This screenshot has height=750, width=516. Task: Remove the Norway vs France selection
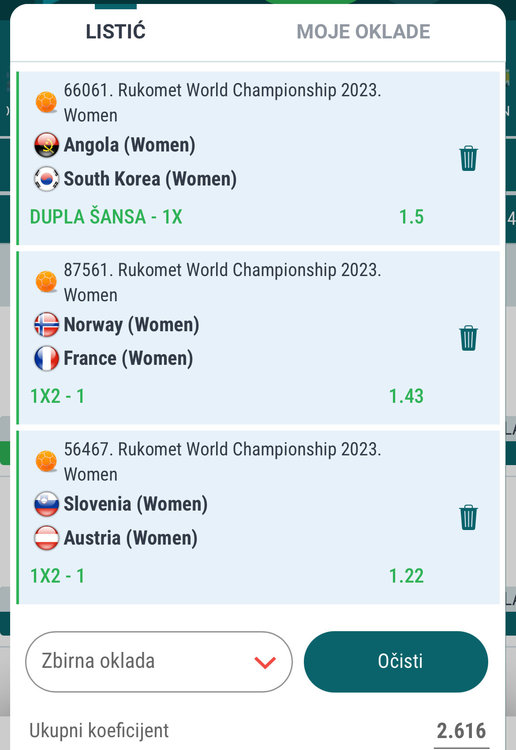coord(468,338)
